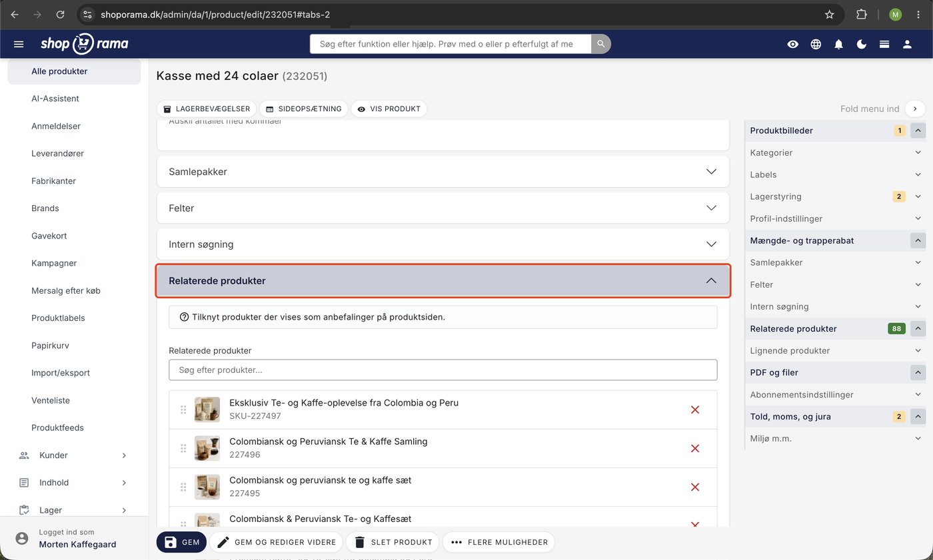Viewport: 933px width, 560px height.
Task: Click the search magnifier button
Action: 600,44
